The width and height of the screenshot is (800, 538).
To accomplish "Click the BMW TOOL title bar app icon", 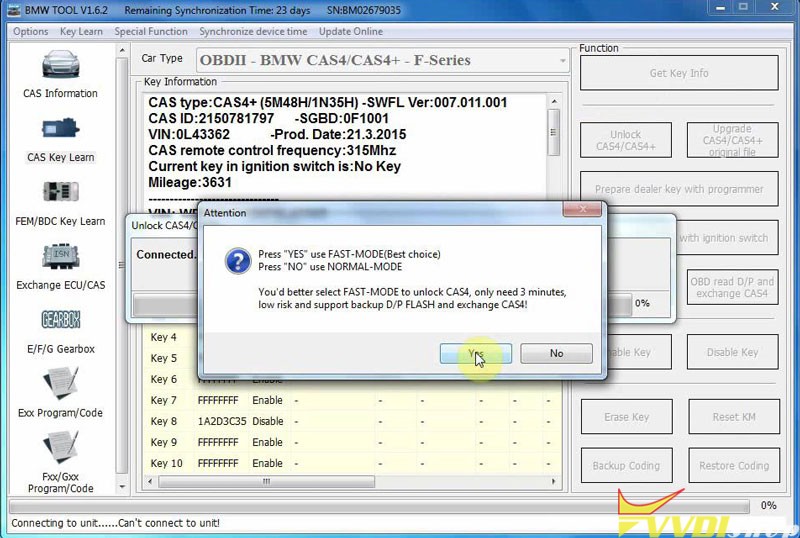I will click(x=14, y=10).
